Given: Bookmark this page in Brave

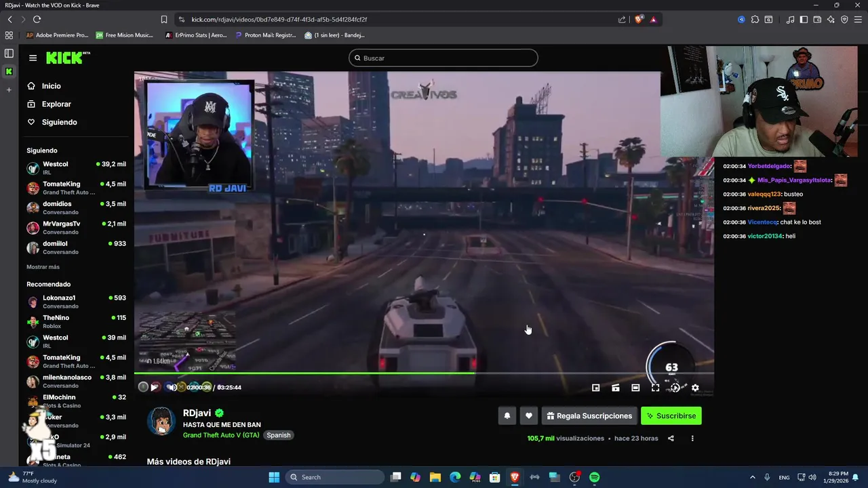Looking at the screenshot, I should coord(163,20).
